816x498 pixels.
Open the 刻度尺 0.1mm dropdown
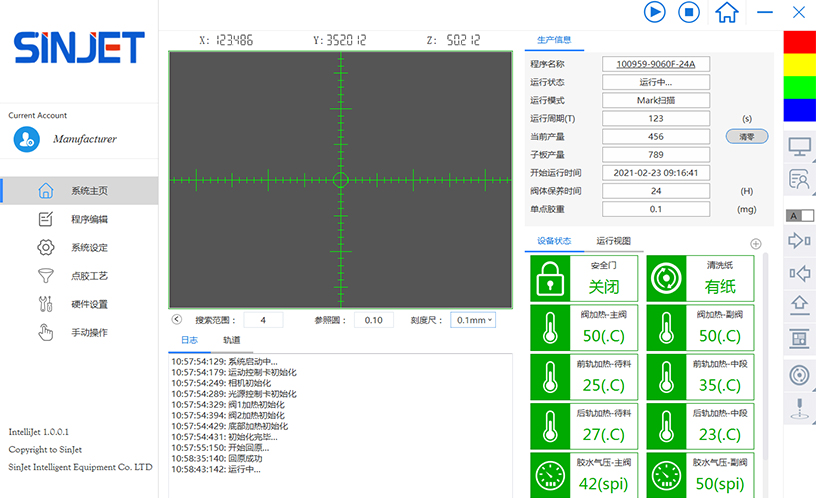click(473, 320)
